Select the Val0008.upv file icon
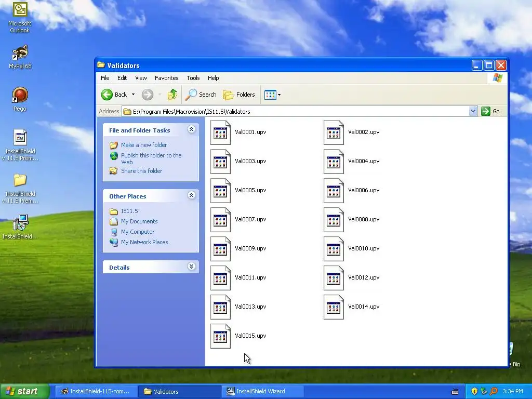532x399 pixels. (x=334, y=220)
